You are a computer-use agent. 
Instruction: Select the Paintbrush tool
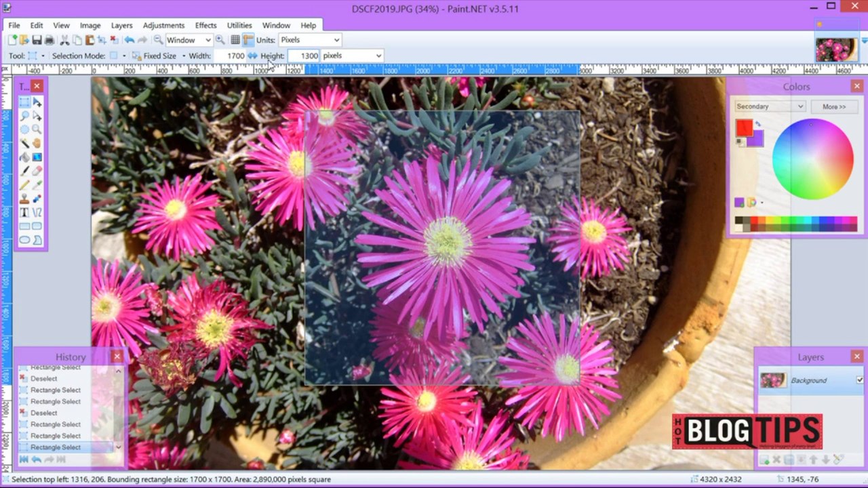[24, 171]
